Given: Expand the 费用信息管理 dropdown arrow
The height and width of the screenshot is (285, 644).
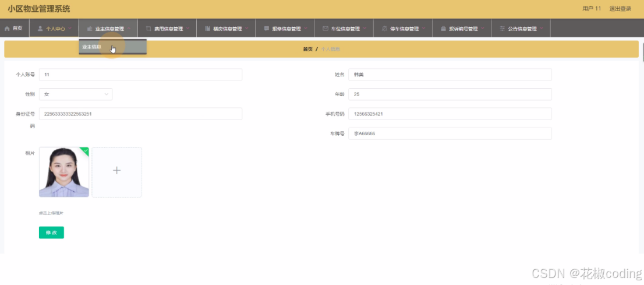Looking at the screenshot, I should click(x=187, y=29).
